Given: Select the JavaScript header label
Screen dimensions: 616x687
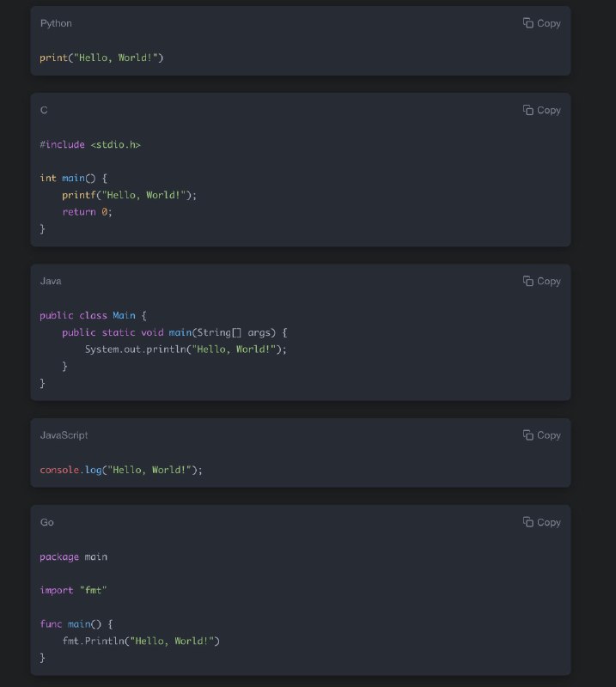Looking at the screenshot, I should 64,435.
